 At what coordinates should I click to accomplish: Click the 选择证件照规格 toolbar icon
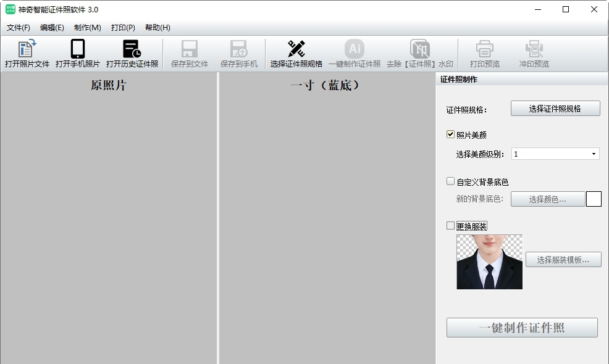click(x=295, y=52)
